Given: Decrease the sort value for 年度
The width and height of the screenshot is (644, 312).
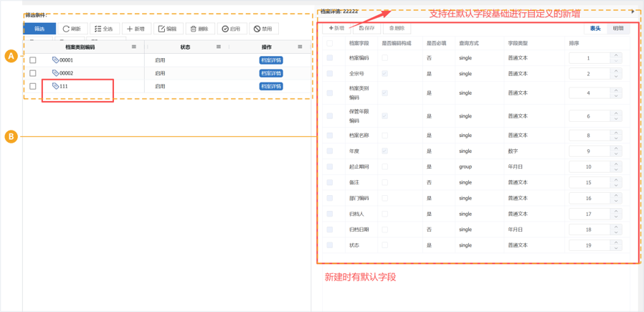Looking at the screenshot, I should (615, 154).
